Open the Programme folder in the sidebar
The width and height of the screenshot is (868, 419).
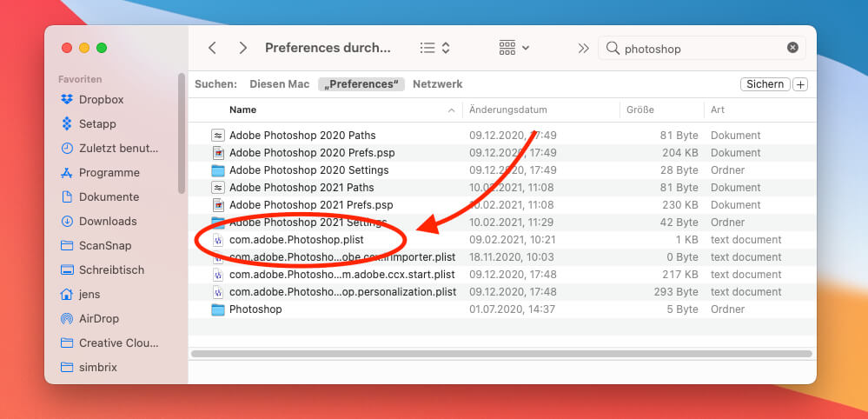pos(100,173)
